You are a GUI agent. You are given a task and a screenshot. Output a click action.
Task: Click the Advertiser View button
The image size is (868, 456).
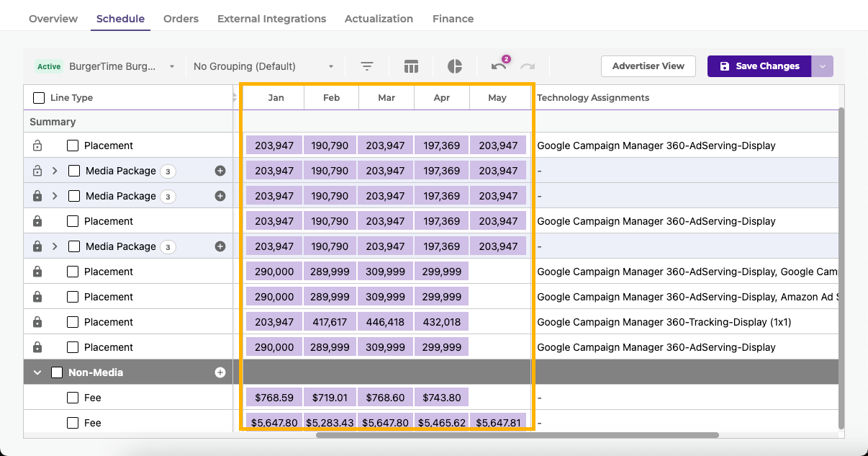[x=648, y=66]
